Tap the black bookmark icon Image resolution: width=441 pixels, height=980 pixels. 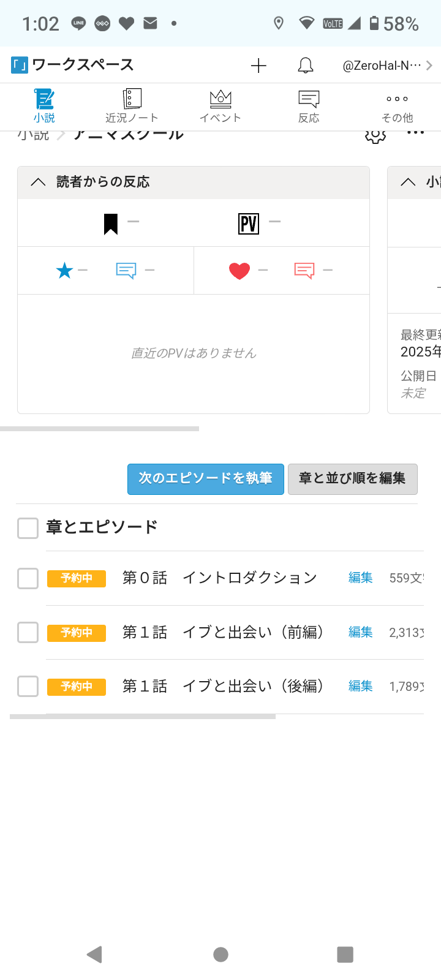(x=111, y=224)
